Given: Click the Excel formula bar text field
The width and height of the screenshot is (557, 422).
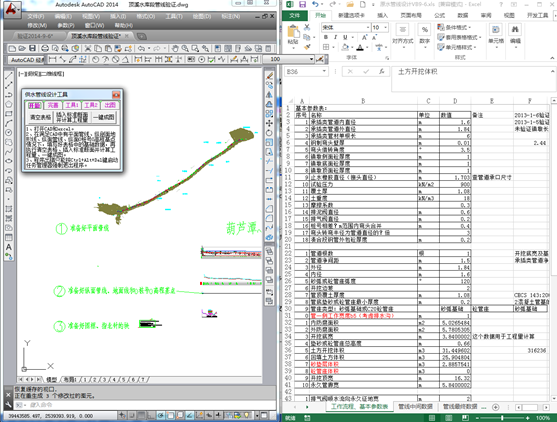Looking at the screenshot, I should tap(471, 79).
